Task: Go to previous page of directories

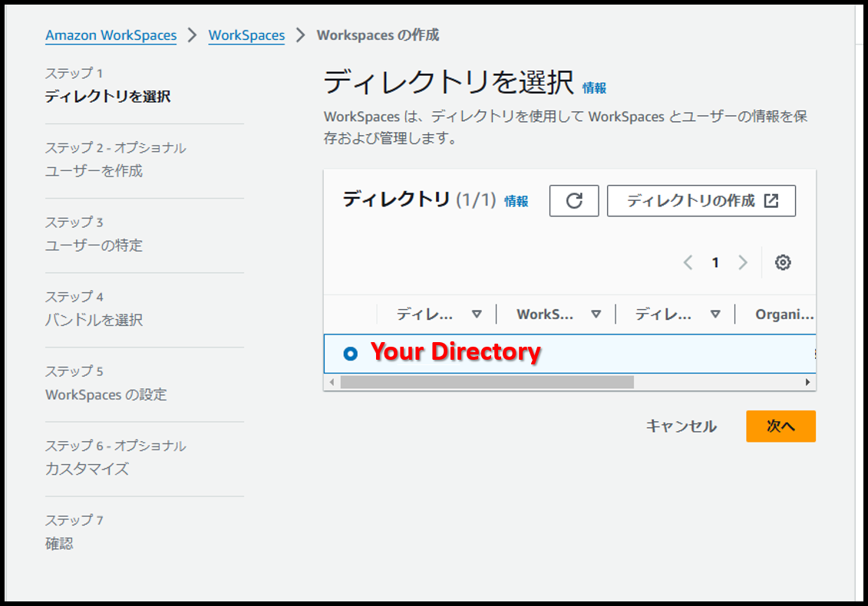Action: pyautogui.click(x=688, y=262)
